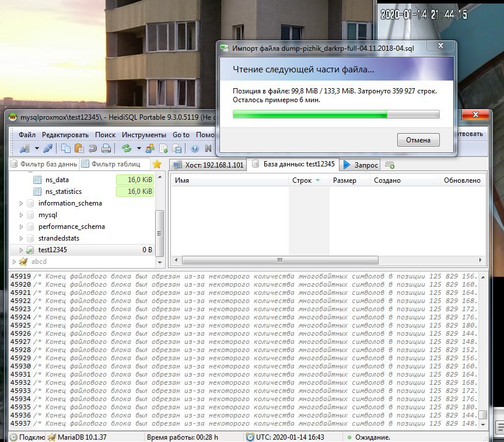Close the Импорт файла dialog
This screenshot has width=504, height=442.
440,46
